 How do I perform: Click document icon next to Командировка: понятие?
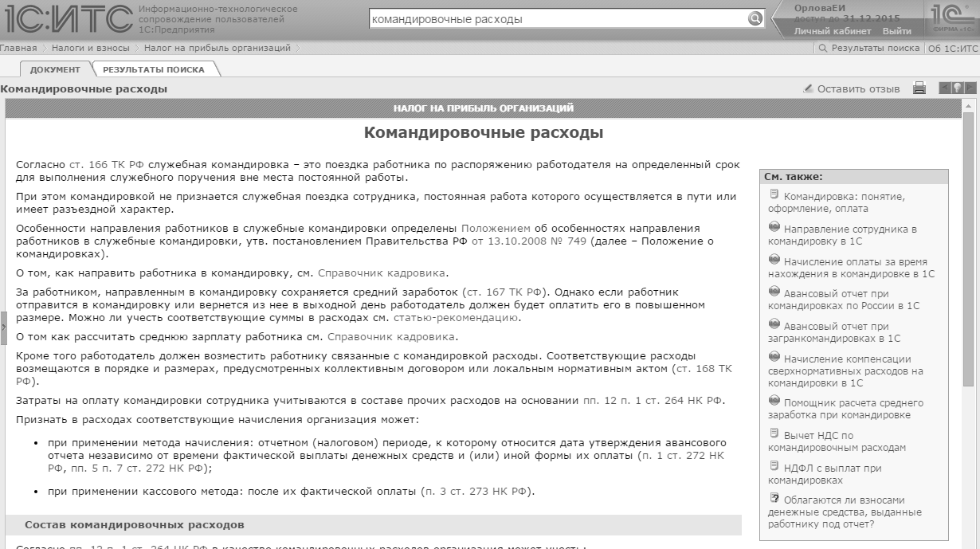(x=774, y=194)
